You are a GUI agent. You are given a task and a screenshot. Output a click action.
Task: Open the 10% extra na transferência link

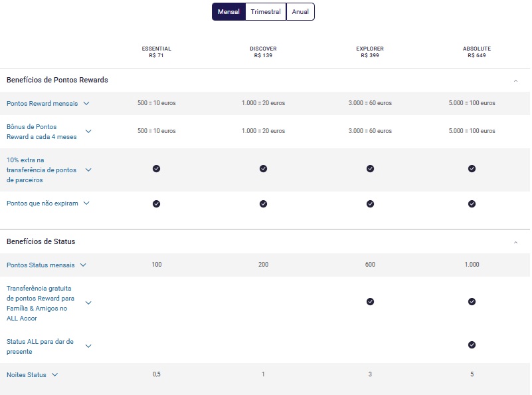(x=41, y=170)
